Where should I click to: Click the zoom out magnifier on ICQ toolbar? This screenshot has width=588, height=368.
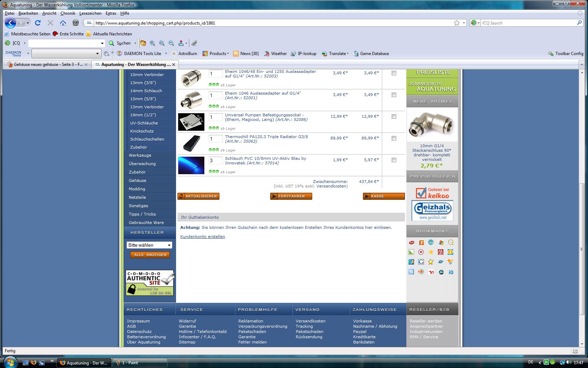[x=171, y=43]
